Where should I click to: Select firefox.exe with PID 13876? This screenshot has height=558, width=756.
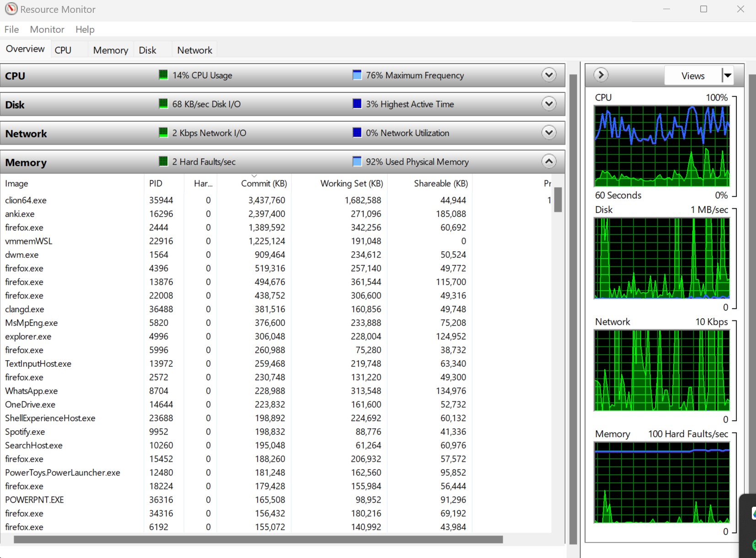pos(276,282)
